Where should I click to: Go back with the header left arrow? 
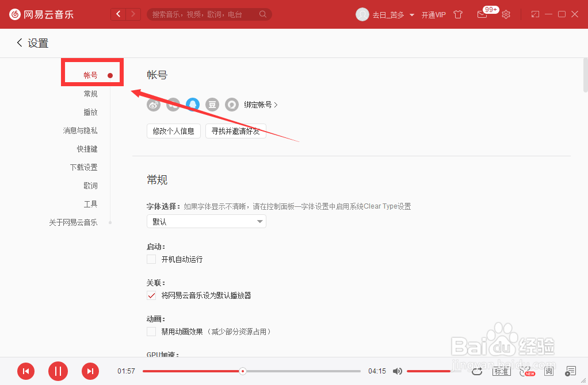click(119, 14)
